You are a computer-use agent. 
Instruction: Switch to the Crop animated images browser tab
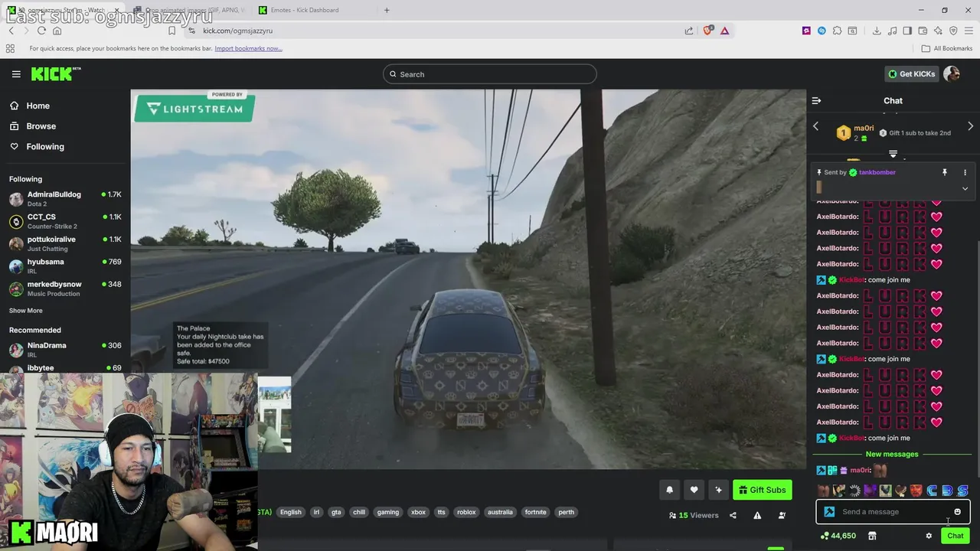(x=190, y=10)
